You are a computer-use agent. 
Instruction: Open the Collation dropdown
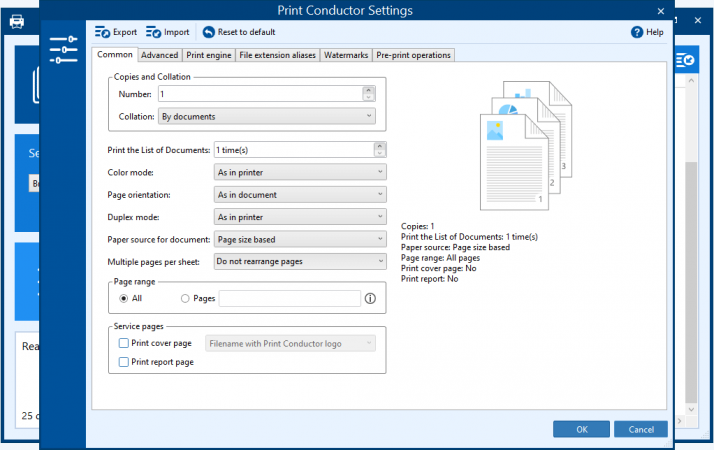click(266, 117)
